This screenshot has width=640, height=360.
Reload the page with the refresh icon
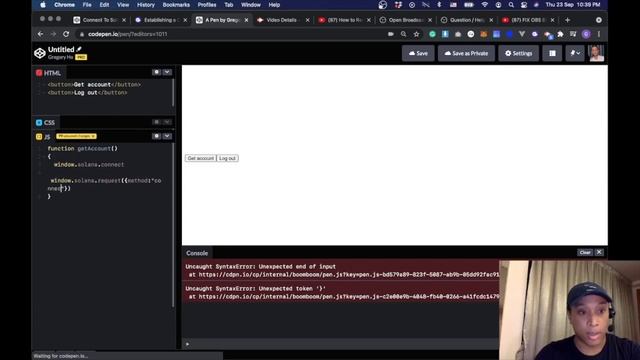pyautogui.click(x=66, y=34)
